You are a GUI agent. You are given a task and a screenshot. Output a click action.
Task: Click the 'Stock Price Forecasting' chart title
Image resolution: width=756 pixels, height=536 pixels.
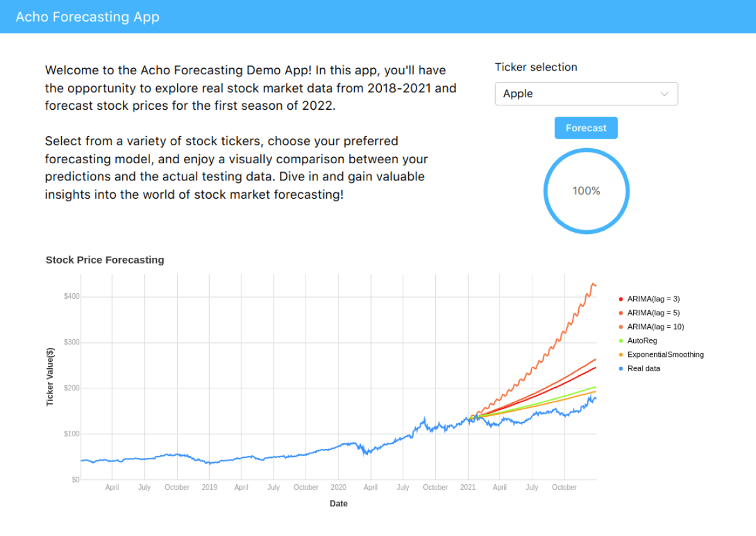point(105,260)
